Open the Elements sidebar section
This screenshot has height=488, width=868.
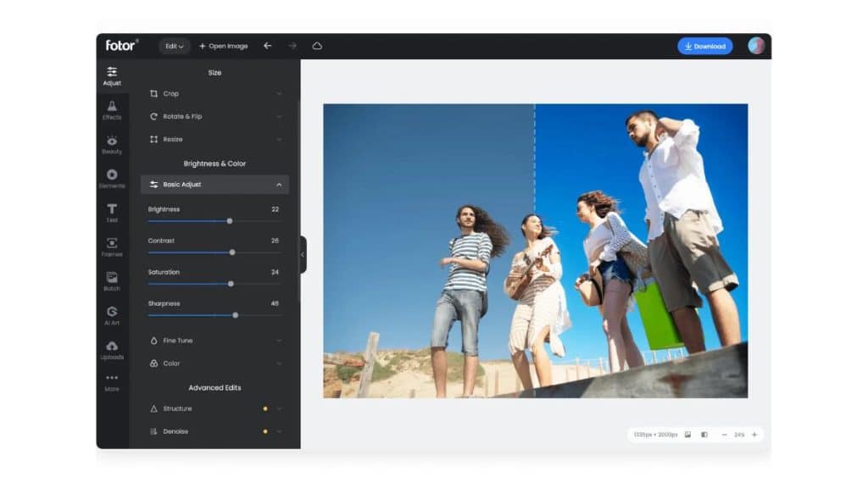pos(112,178)
